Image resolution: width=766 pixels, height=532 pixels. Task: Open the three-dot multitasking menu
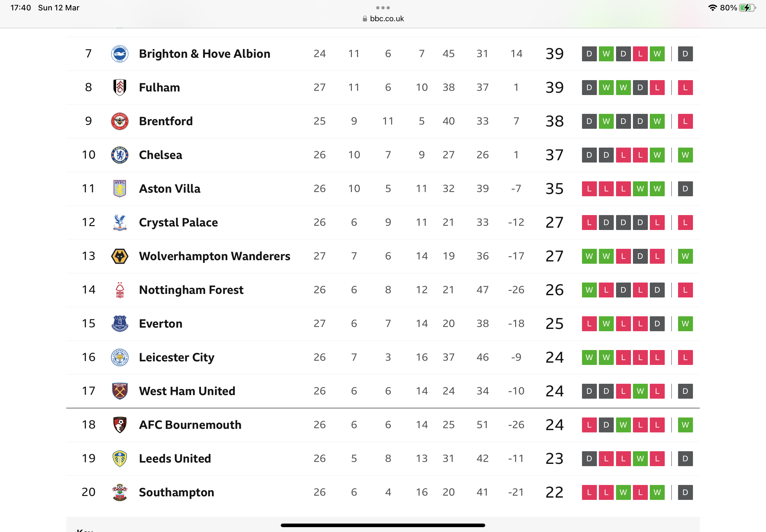tap(383, 8)
